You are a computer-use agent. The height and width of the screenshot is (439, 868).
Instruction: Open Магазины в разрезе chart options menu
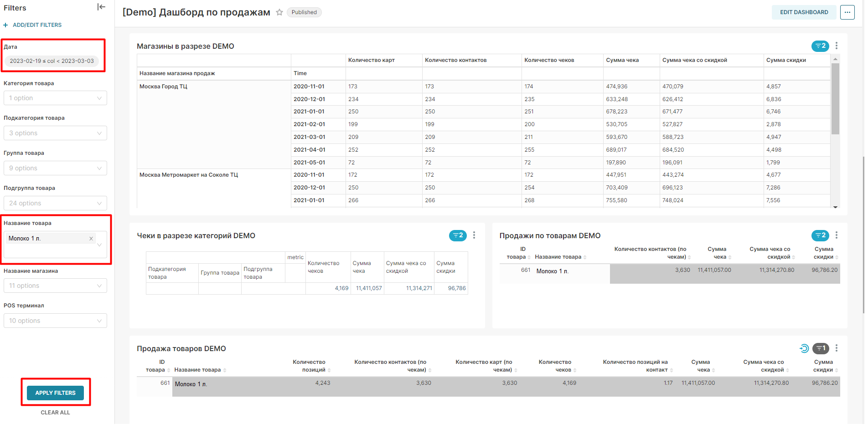[x=836, y=46]
